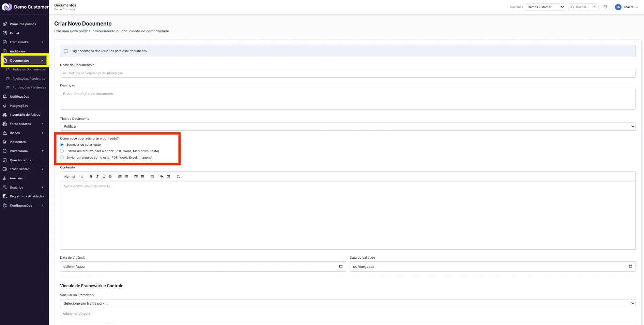Open the 'Selecione um framework' dropdown
The image size is (644, 325).
348,303
